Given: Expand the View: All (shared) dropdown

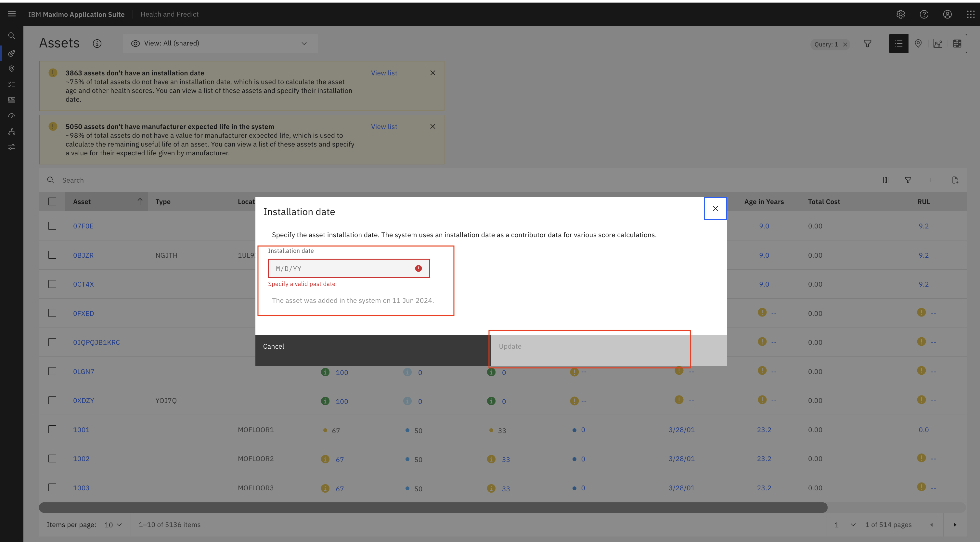Looking at the screenshot, I should coord(220,43).
